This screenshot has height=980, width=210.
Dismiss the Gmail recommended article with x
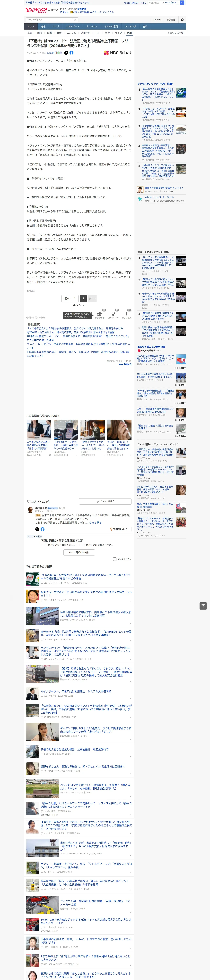[130, 584]
